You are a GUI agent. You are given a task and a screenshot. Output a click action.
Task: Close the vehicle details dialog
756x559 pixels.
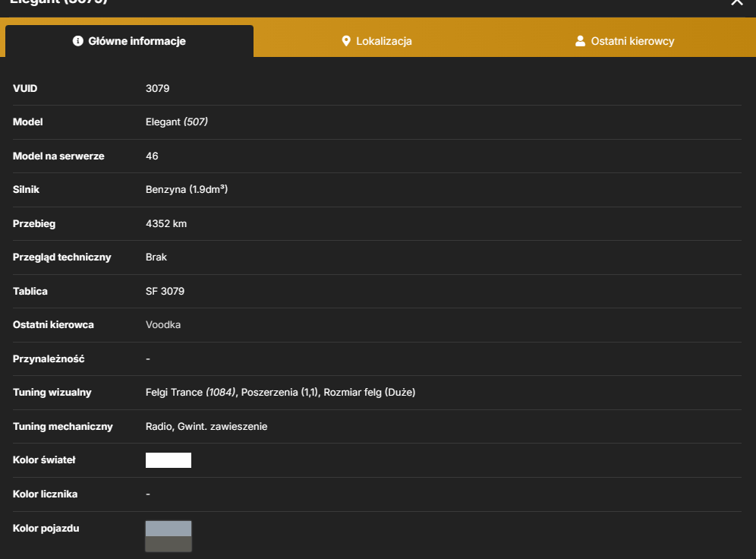coord(737,2)
